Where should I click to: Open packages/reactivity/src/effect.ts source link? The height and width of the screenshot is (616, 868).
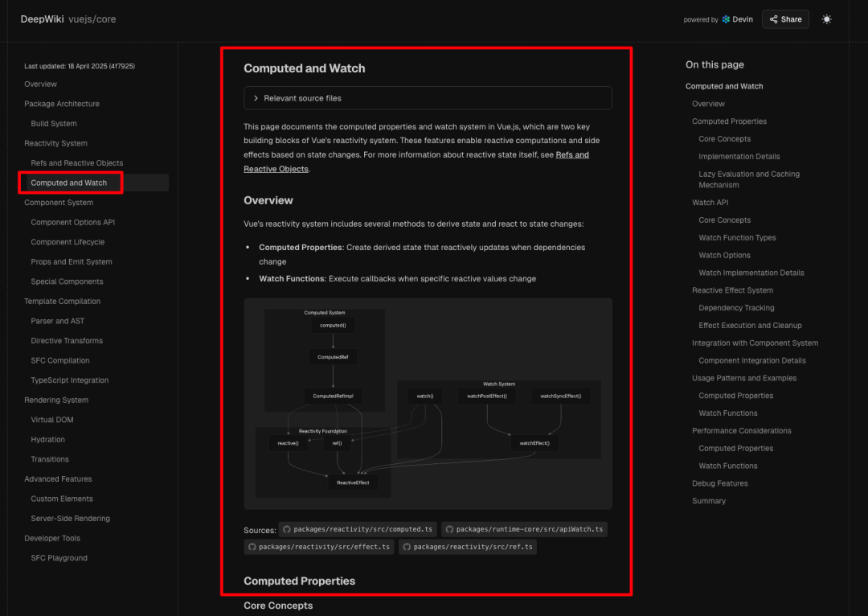click(319, 547)
